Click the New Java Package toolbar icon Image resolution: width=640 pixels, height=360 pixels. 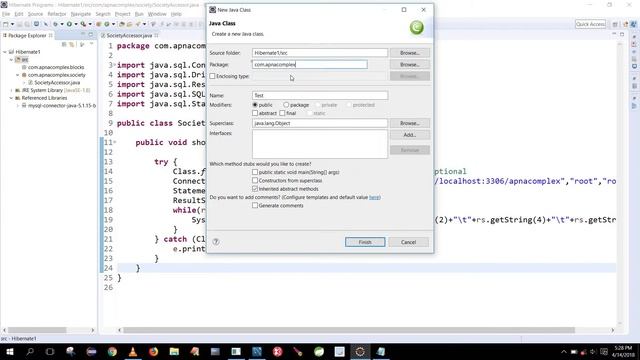(98, 24)
